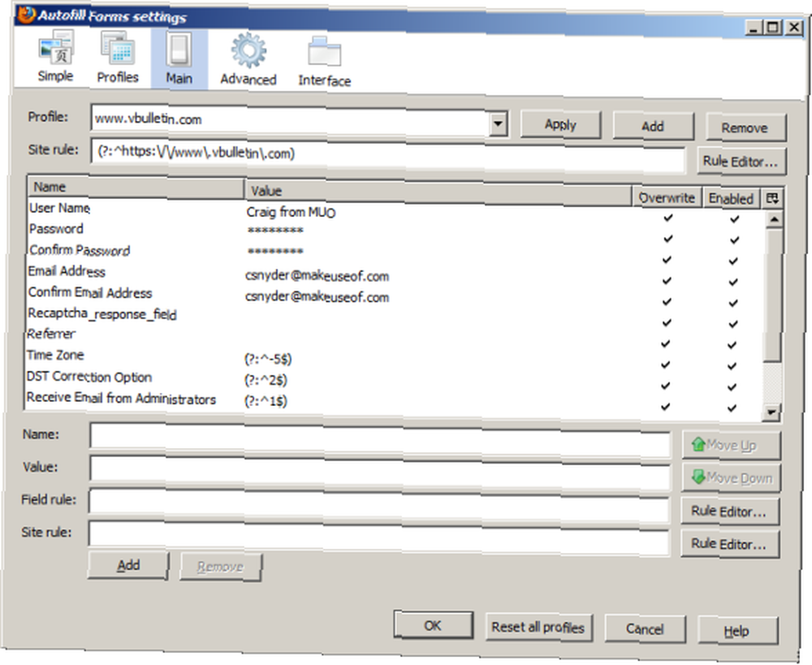Open the Interface folder pane
This screenshot has width=812, height=665.
(x=324, y=61)
